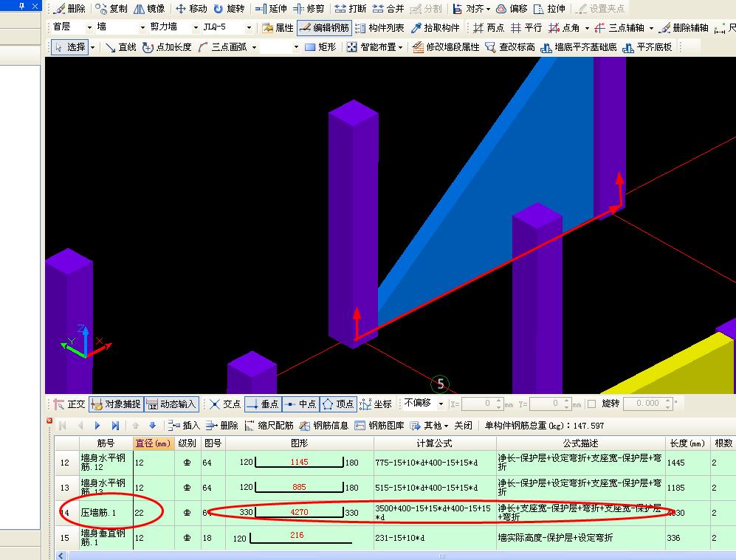Open 钢筋图库 rebar library
This screenshot has width=736, height=560.
tap(379, 426)
